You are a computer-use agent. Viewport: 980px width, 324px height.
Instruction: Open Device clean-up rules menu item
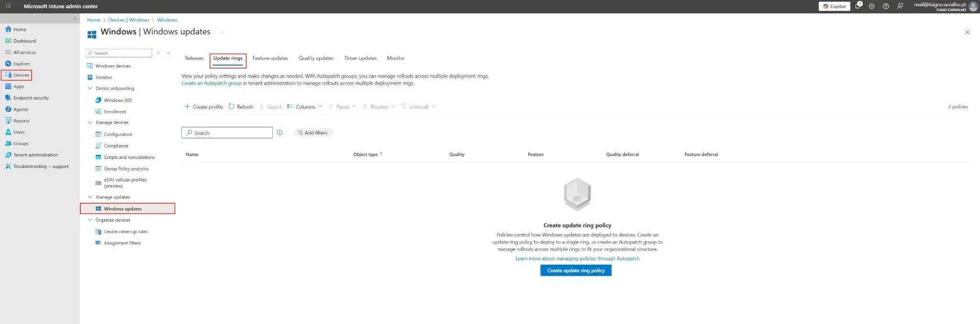126,232
